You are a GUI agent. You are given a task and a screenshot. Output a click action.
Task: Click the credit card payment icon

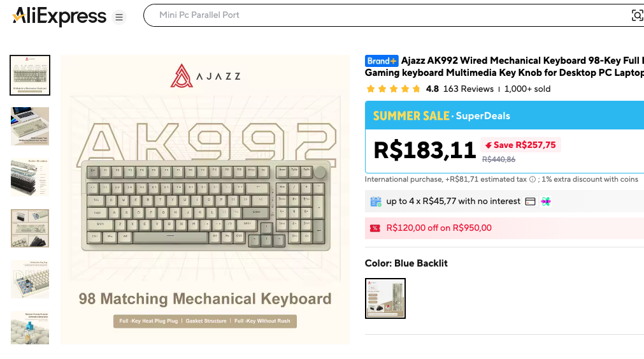(530, 201)
